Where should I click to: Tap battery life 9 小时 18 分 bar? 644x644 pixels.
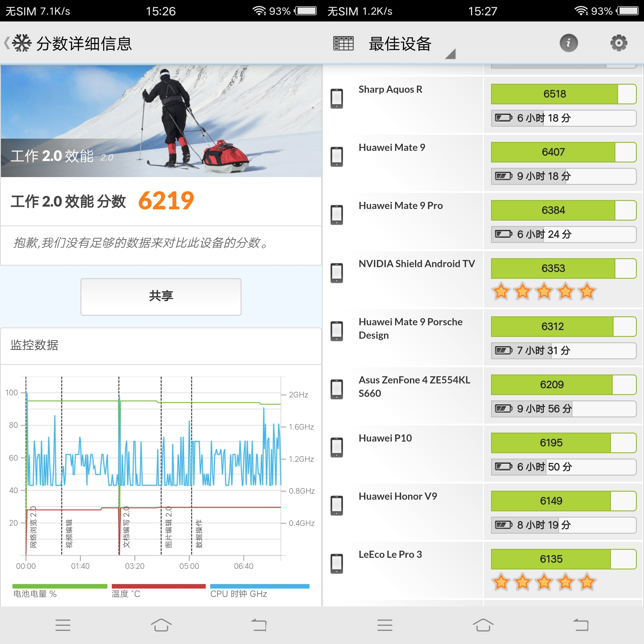tap(563, 176)
